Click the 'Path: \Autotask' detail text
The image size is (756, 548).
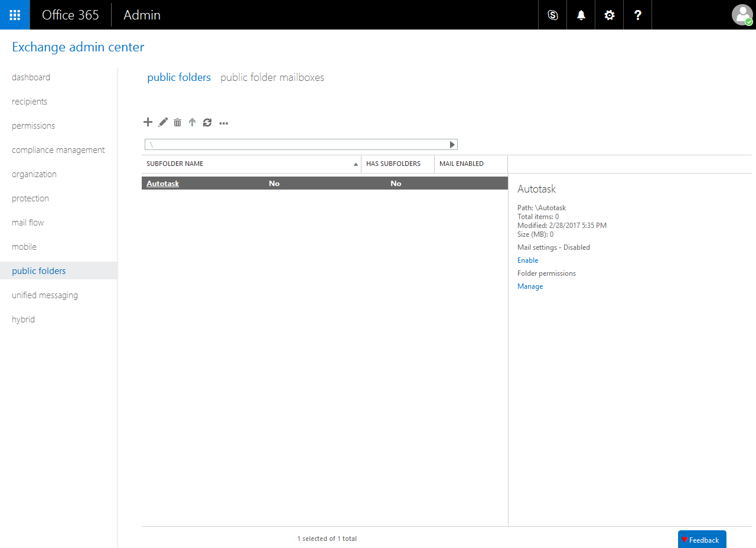(x=542, y=208)
